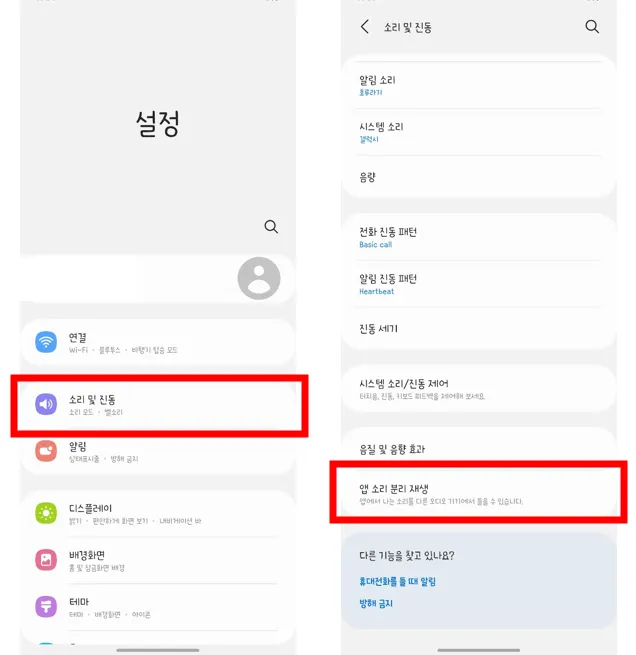Tap the search icon in 소리 및 진동 header
Image resolution: width=636 pixels, height=655 pixels.
coord(592,27)
